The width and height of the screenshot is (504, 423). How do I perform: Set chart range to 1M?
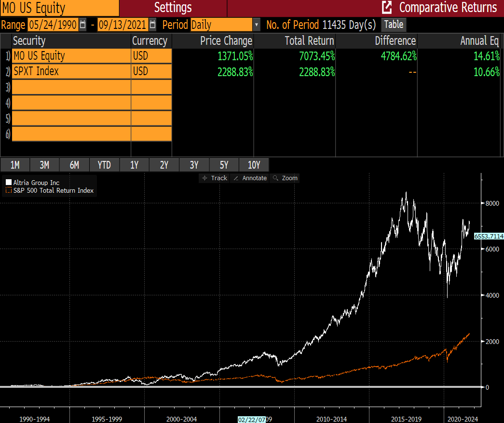(x=15, y=165)
